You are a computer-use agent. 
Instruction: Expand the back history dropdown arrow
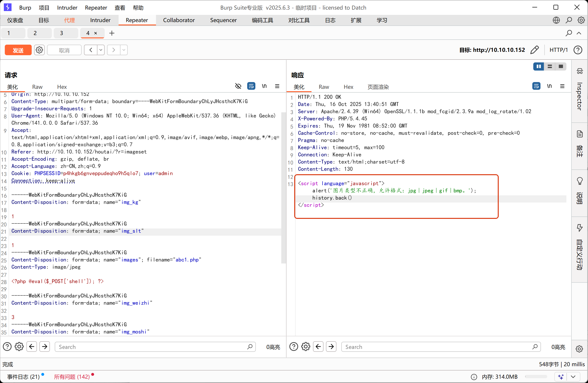coord(101,50)
